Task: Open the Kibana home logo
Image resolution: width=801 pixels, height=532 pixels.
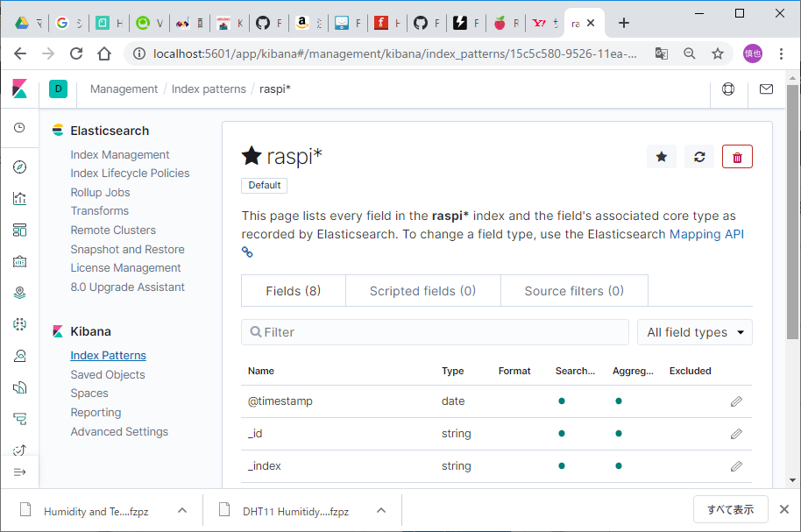Action: coord(19,89)
